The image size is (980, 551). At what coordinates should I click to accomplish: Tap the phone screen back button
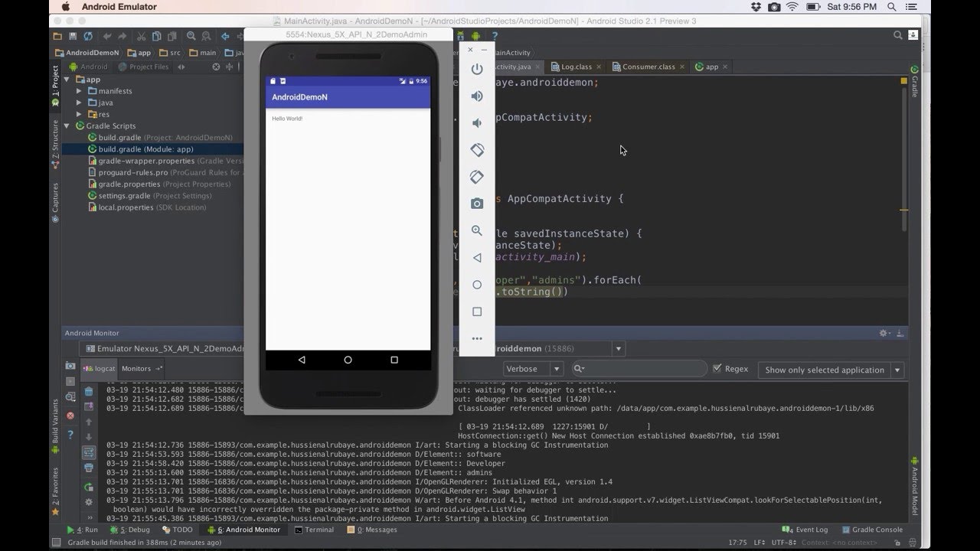point(302,360)
